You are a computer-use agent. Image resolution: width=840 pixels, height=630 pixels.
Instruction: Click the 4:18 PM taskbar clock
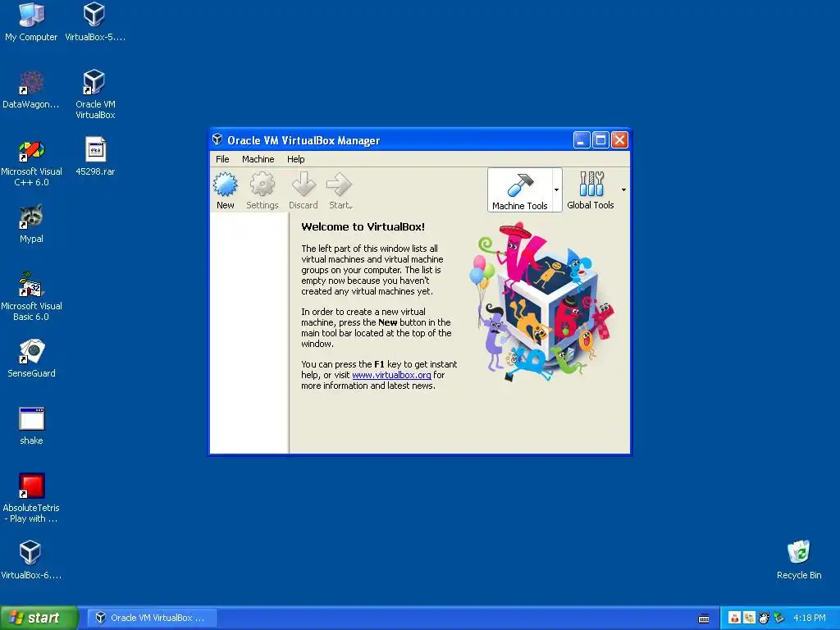(809, 618)
